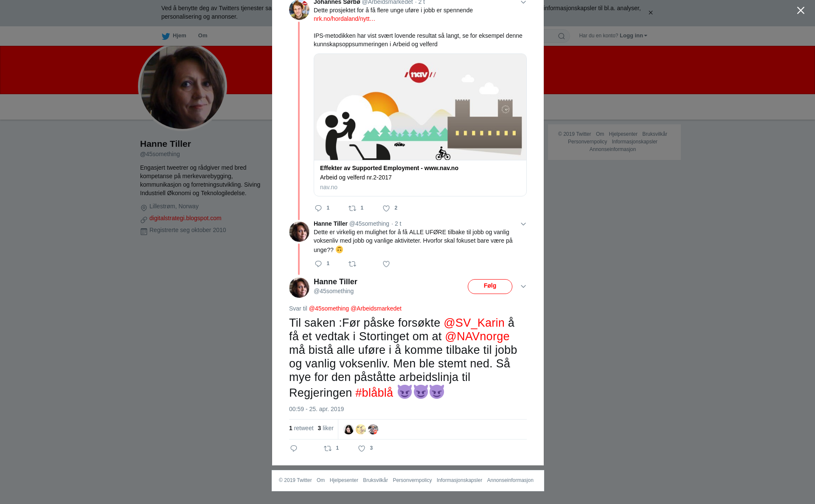This screenshot has width=815, height=504.
Task: View first liker's avatar next to 3 liker
Action: (x=348, y=429)
